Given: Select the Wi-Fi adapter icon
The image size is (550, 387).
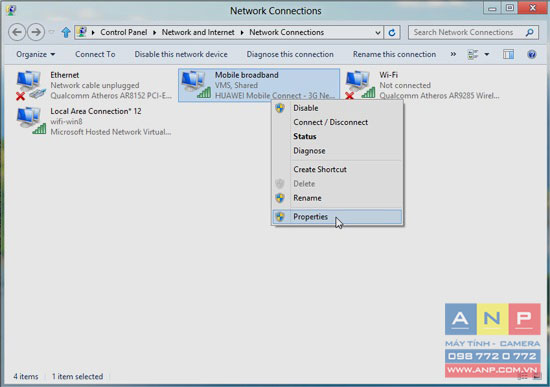Looking at the screenshot, I should 360,85.
